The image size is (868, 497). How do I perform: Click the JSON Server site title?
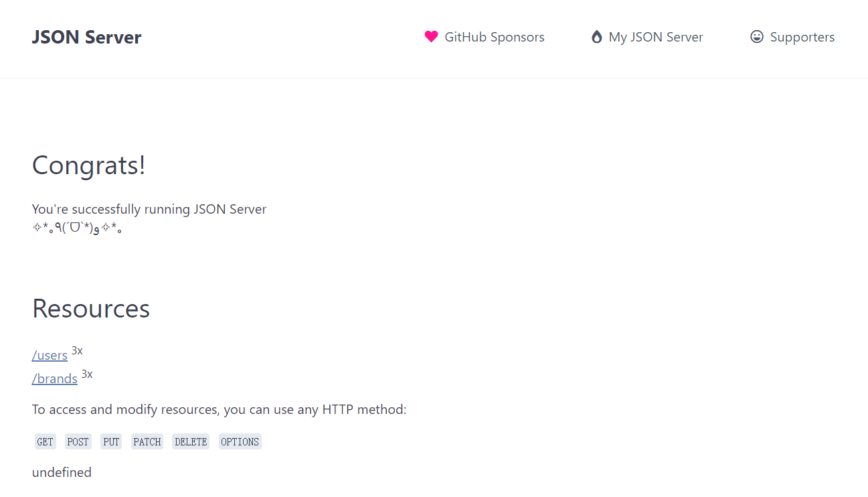(x=87, y=37)
